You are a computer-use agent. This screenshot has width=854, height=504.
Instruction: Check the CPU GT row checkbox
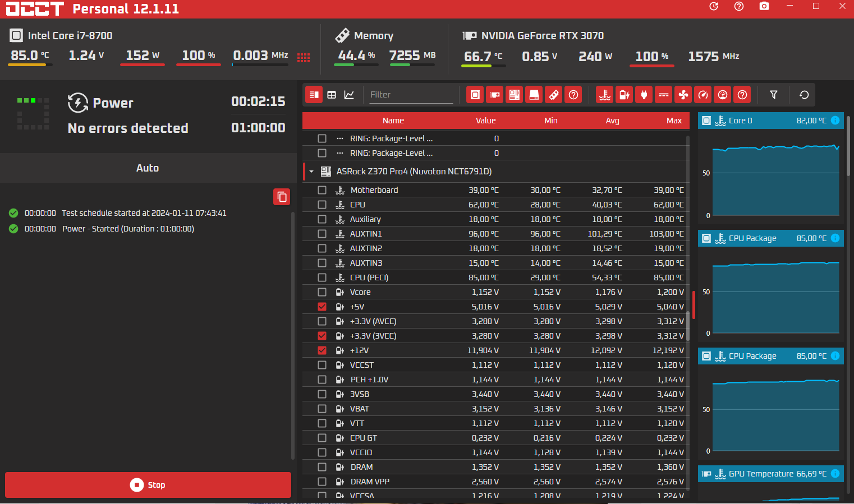[322, 438]
